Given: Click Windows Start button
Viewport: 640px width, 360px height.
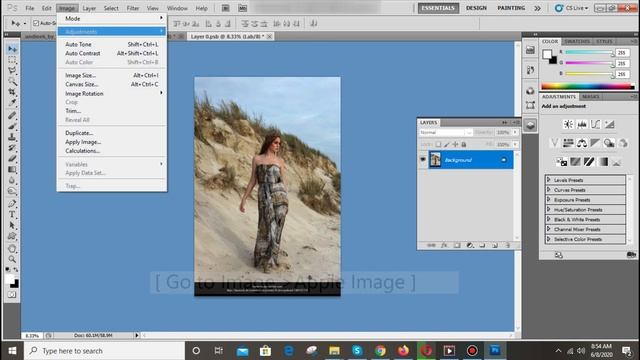Looking at the screenshot, I should 12,351.
